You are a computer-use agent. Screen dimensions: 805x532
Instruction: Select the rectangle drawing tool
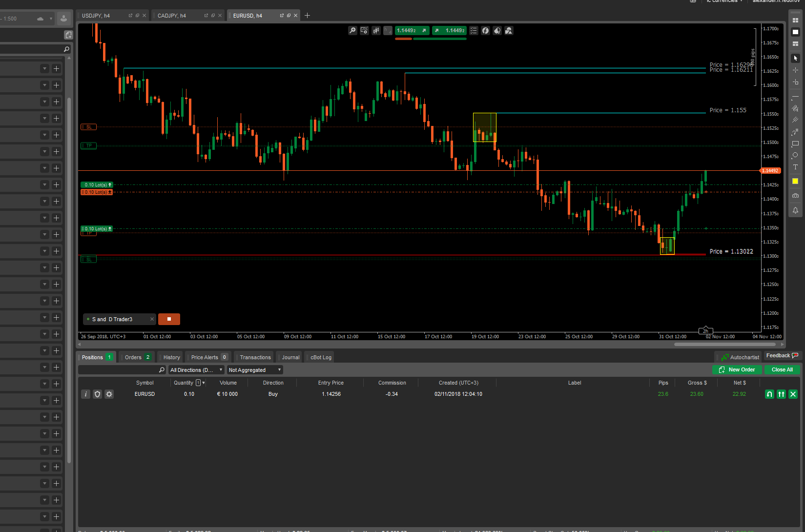pyautogui.click(x=795, y=143)
